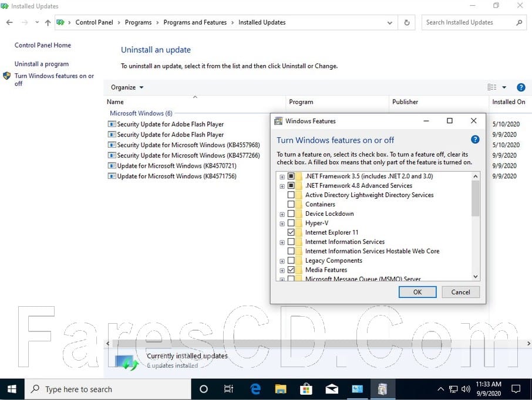This screenshot has height=400, width=532.
Task: Select Update for Microsoft Windows KB4570721
Action: tap(177, 166)
